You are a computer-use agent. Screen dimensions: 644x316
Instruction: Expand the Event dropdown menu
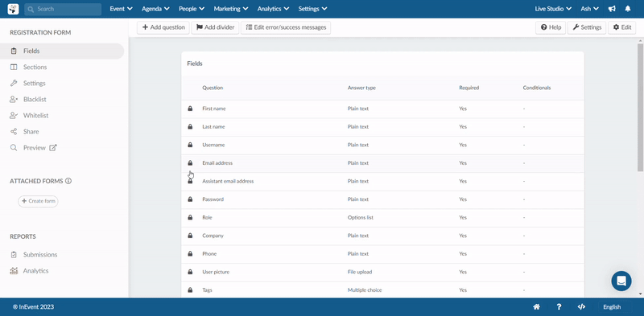coord(122,9)
